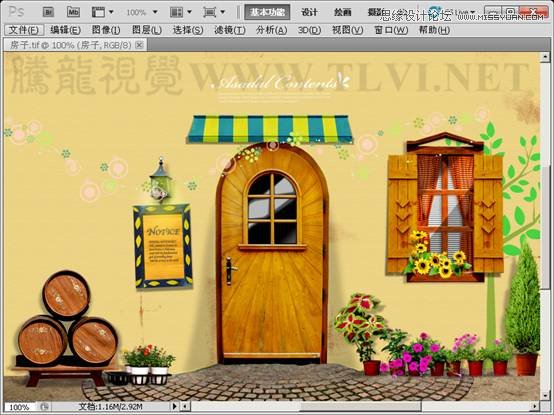The height and width of the screenshot is (415, 554).
Task: Click the Ps application logo
Action: [x=16, y=12]
